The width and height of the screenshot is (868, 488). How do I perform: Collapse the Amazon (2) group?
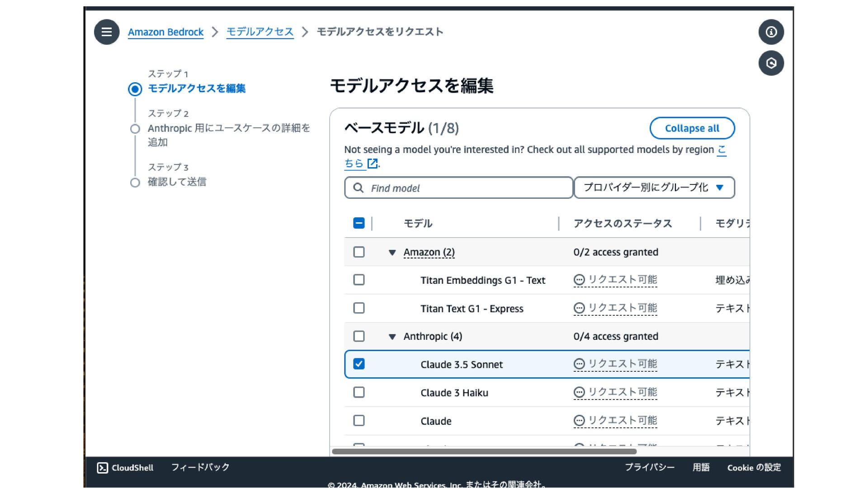point(392,253)
